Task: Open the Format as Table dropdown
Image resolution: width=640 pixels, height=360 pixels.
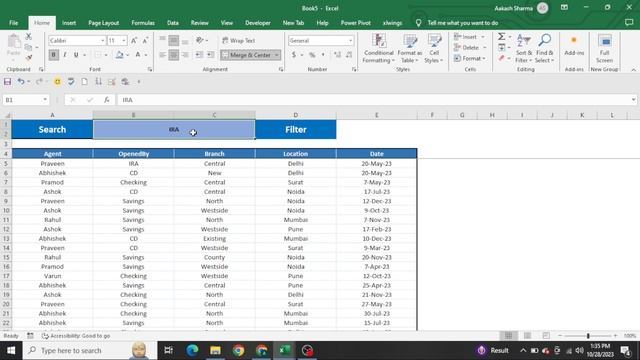Action: (409, 48)
